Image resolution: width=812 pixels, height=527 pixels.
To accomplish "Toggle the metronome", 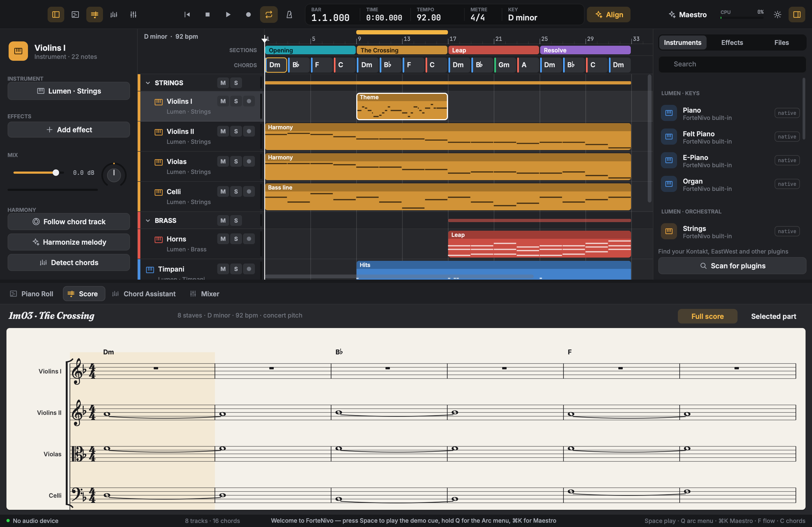I will pos(289,14).
